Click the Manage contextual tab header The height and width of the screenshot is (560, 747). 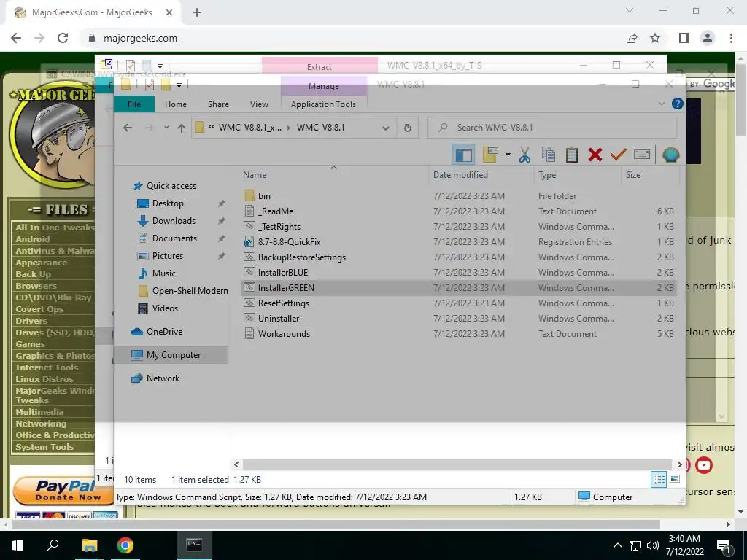tap(323, 86)
